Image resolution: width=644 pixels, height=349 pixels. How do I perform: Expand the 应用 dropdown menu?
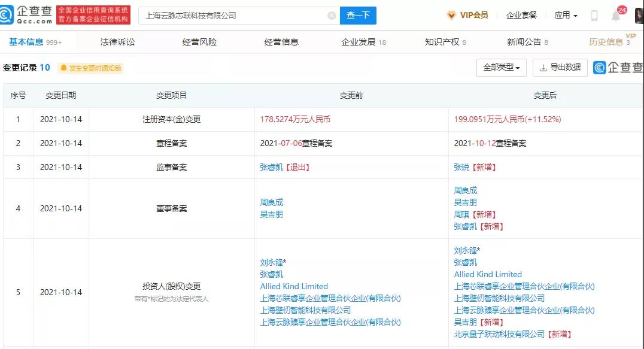(x=566, y=15)
